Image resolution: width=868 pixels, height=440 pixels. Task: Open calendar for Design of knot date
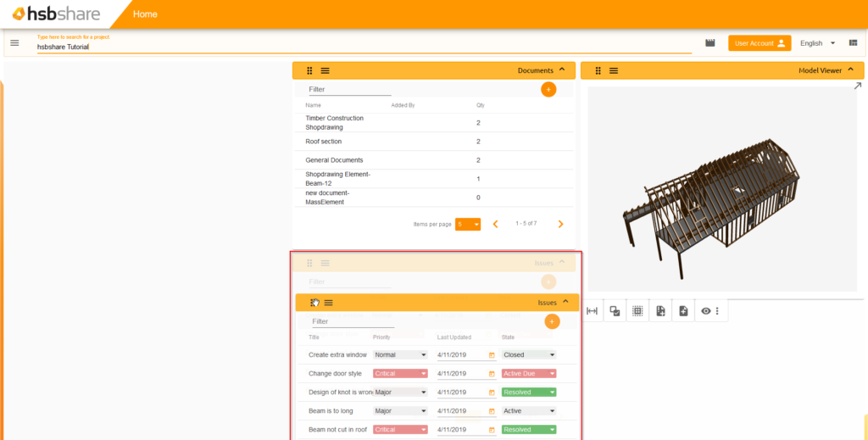[492, 393]
